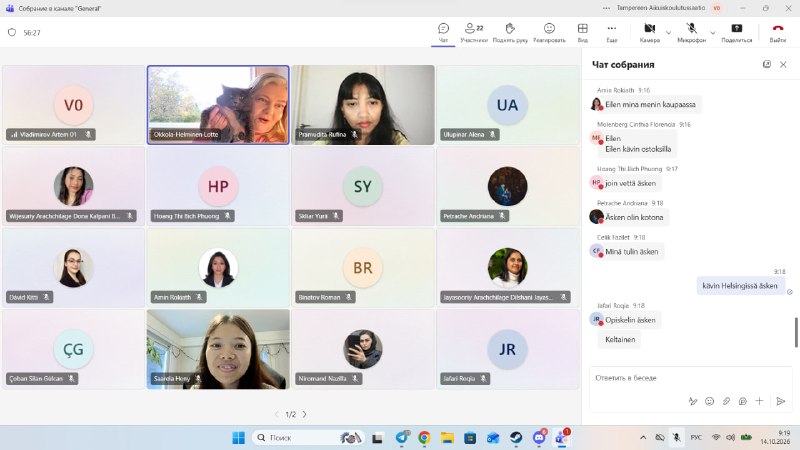
Task: Click the VO avatar of Vladimirov Artem
Action: coord(73,105)
